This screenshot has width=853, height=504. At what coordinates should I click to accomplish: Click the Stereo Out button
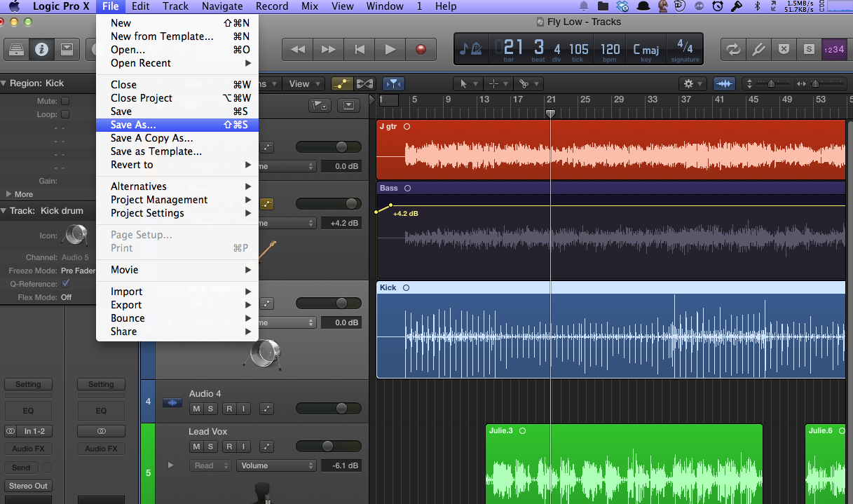(x=28, y=486)
